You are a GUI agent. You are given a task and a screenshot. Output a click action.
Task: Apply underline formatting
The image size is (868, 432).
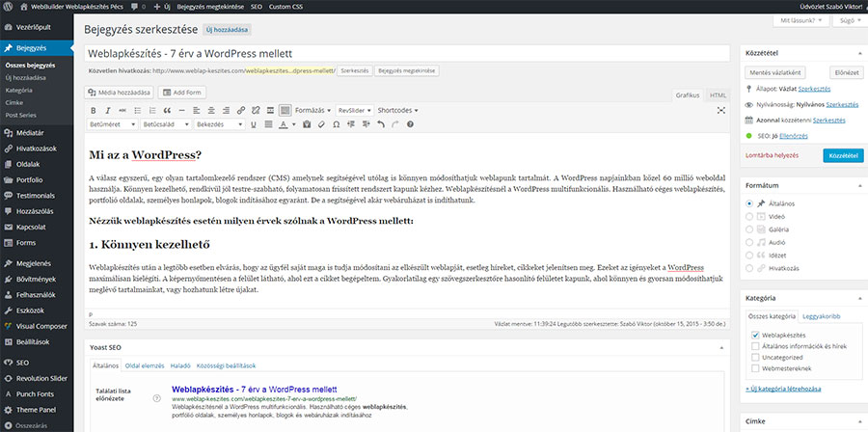pyautogui.click(x=254, y=124)
